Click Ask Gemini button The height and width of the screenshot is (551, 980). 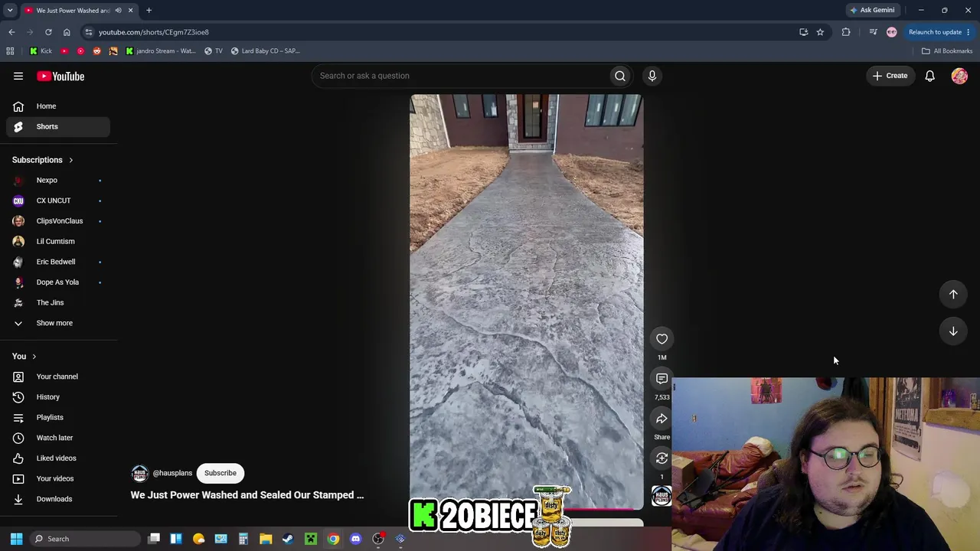tap(872, 11)
